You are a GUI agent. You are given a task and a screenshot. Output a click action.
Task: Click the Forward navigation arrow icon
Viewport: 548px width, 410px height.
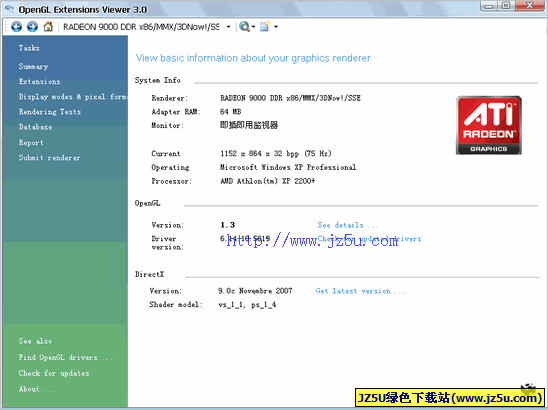[33, 27]
